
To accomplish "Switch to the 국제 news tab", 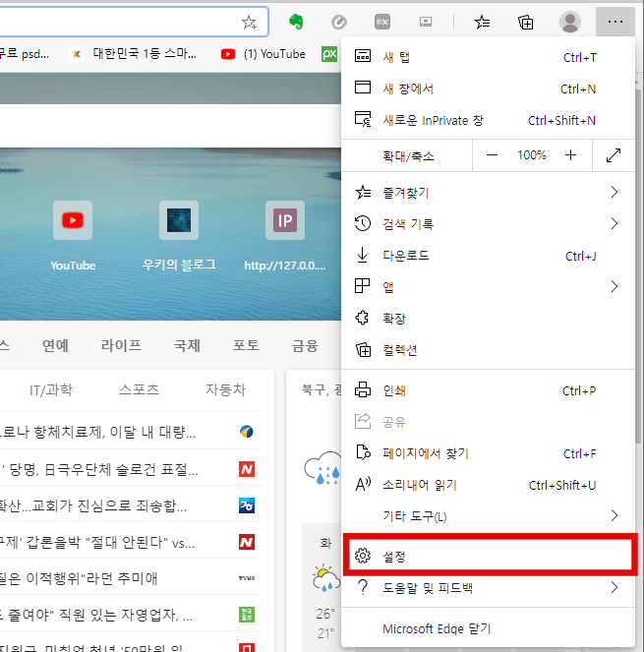I will pyautogui.click(x=187, y=345).
